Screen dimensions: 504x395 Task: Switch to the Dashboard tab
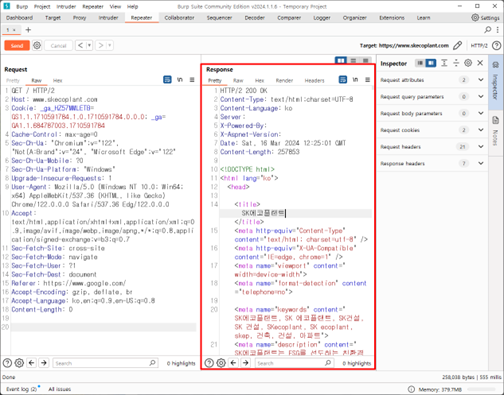click(x=19, y=18)
